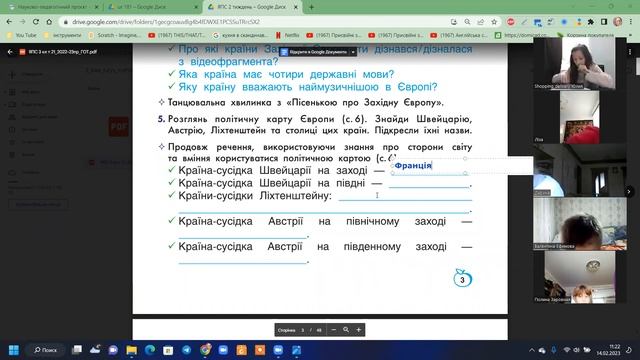
Task: Expand the open-with dropdown arrow
Action: [353, 52]
